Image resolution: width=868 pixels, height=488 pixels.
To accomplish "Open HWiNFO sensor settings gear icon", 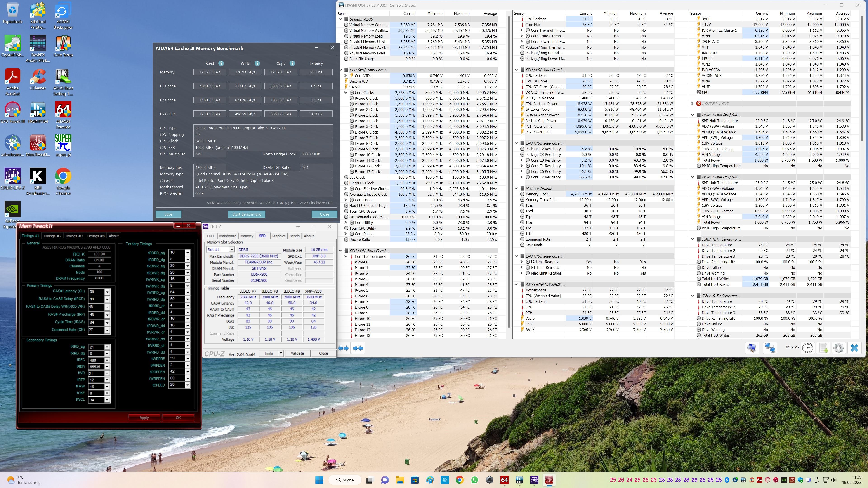I will tap(838, 347).
